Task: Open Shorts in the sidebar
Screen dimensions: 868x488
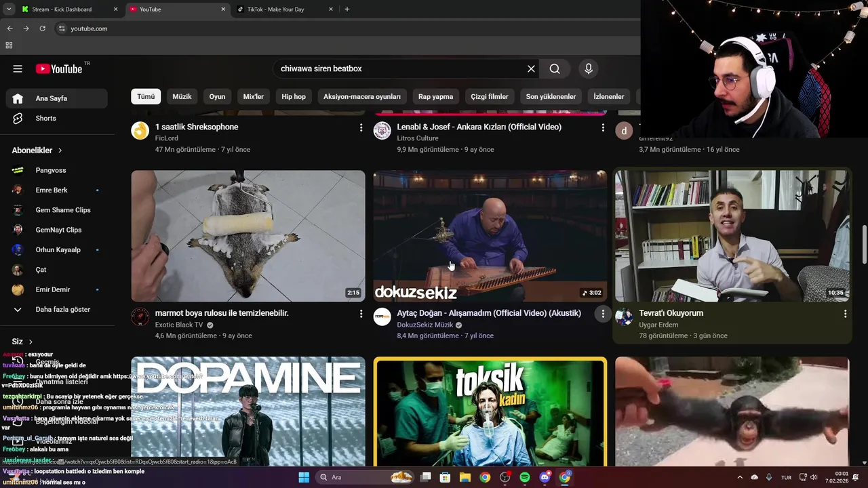Action: [x=57, y=118]
